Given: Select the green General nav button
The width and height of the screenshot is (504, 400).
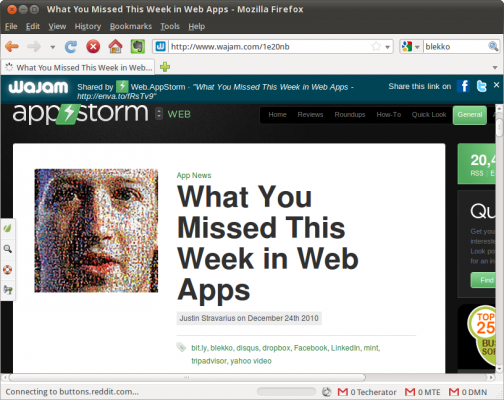Looking at the screenshot, I should point(470,115).
